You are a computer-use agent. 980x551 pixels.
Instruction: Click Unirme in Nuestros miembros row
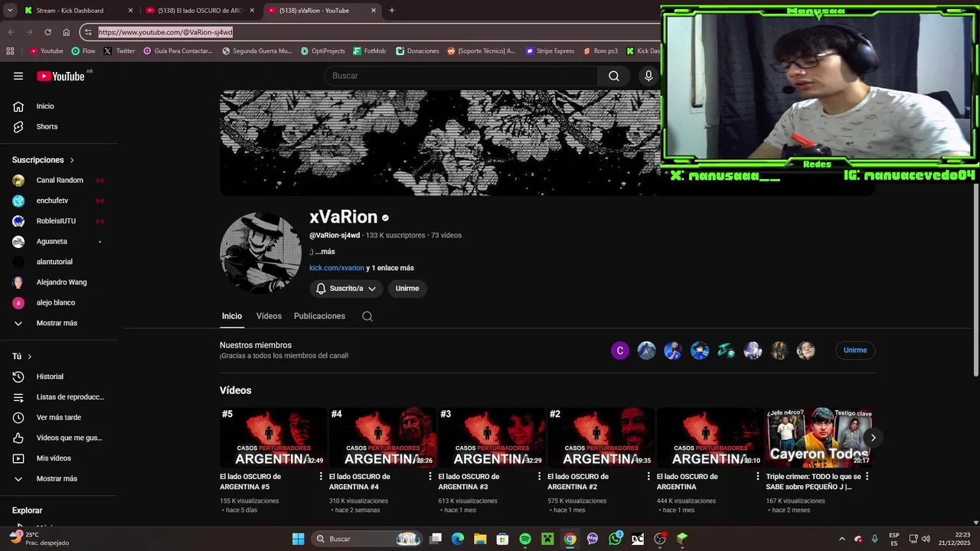click(x=855, y=350)
